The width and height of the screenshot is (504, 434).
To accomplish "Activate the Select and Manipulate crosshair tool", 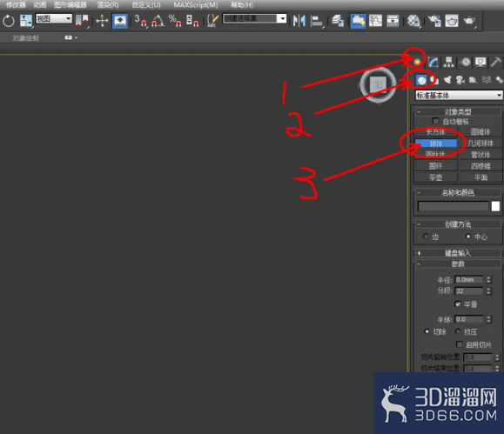I will 102,21.
